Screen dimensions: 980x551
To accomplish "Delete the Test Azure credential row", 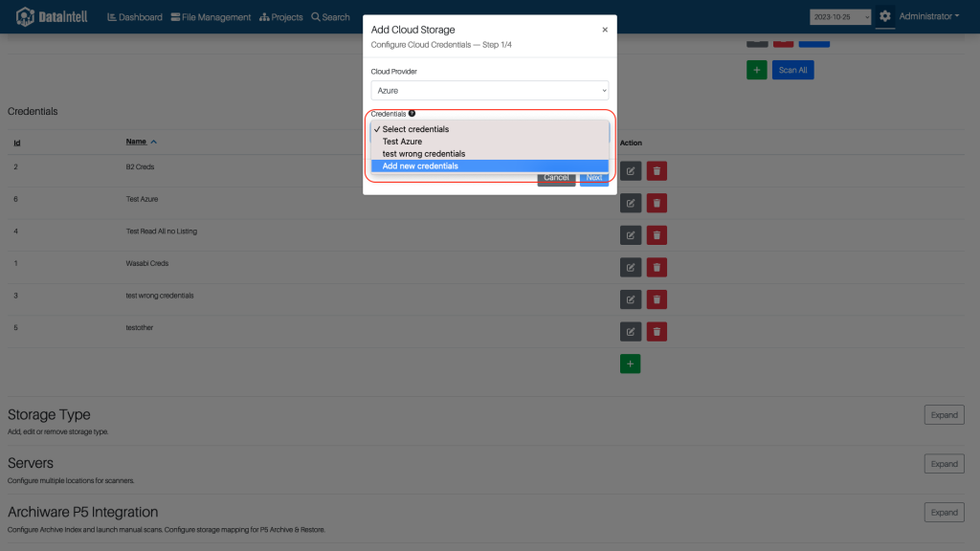I will [657, 203].
